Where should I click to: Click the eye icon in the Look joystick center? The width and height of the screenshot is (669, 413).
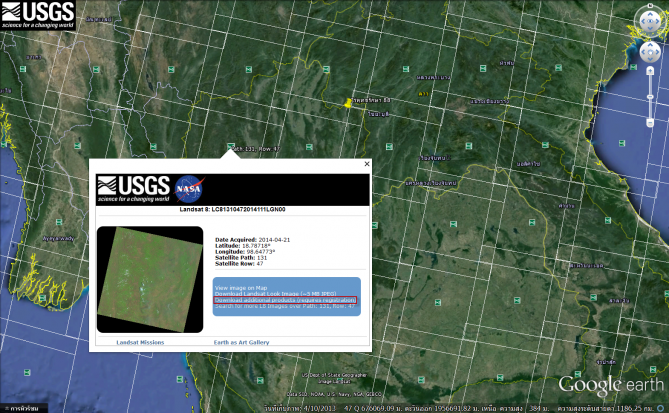click(650, 21)
